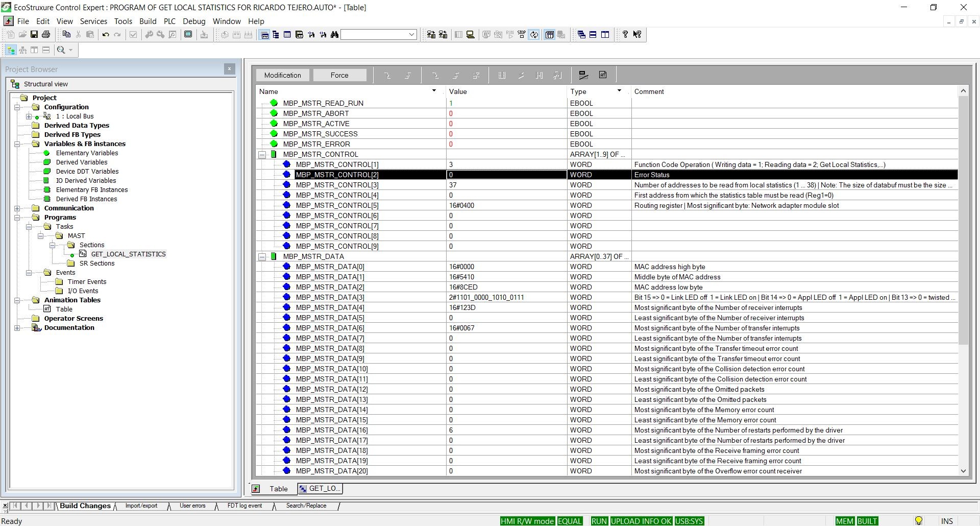The width and height of the screenshot is (980, 526).
Task: Select the functional view hierarchy icon
Action: pos(22,50)
